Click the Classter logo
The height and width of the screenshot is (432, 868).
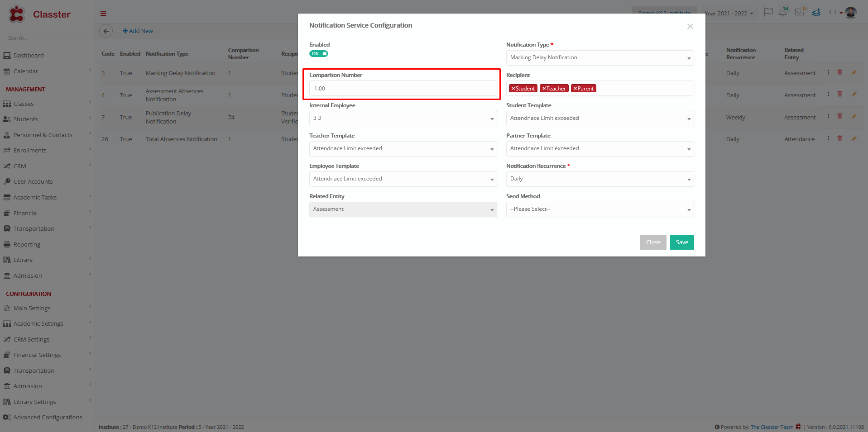[x=39, y=14]
